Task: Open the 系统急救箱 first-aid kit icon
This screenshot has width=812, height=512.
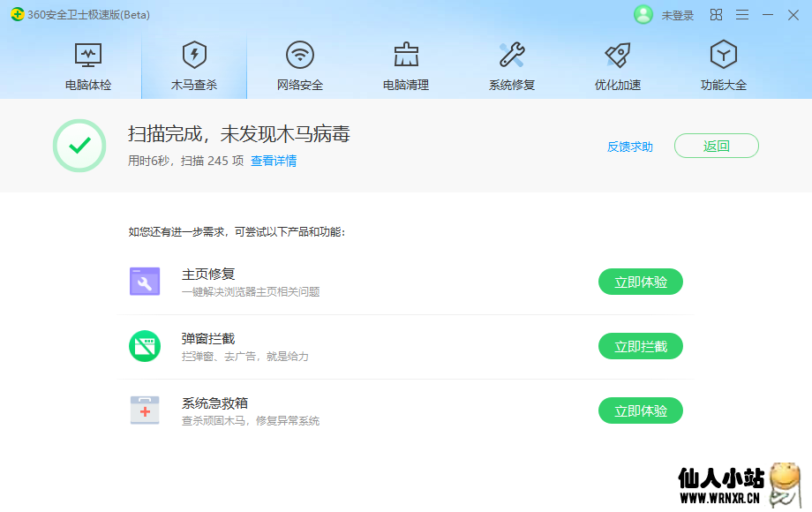Action: tap(145, 410)
